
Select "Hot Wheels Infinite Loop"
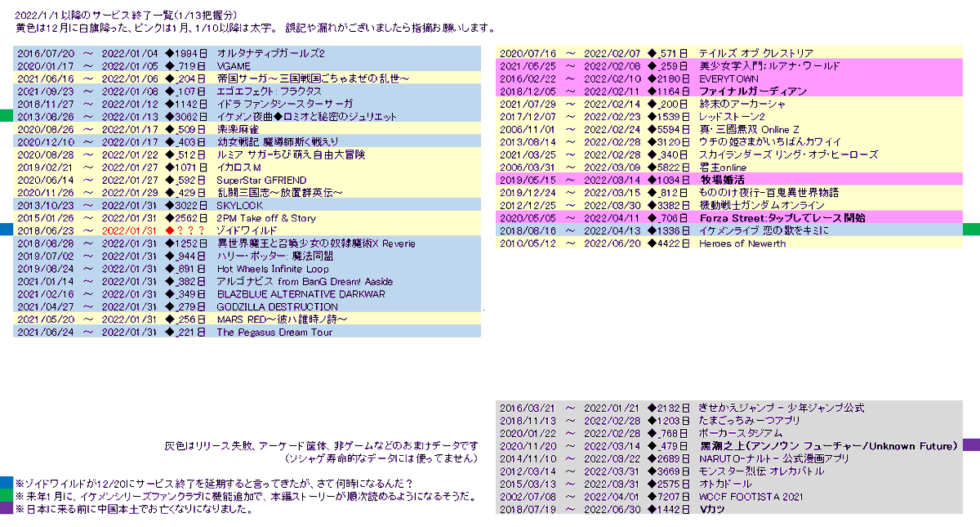[273, 269]
